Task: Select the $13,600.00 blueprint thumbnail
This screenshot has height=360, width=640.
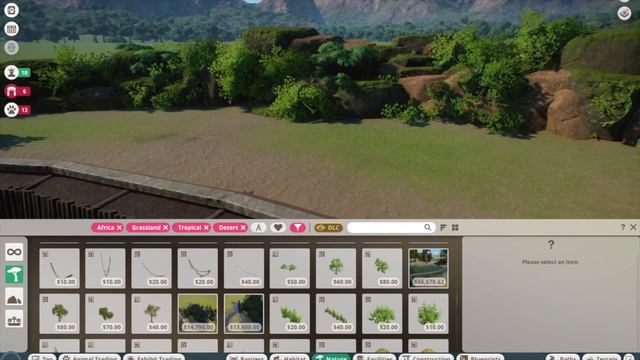Action: click(x=244, y=313)
